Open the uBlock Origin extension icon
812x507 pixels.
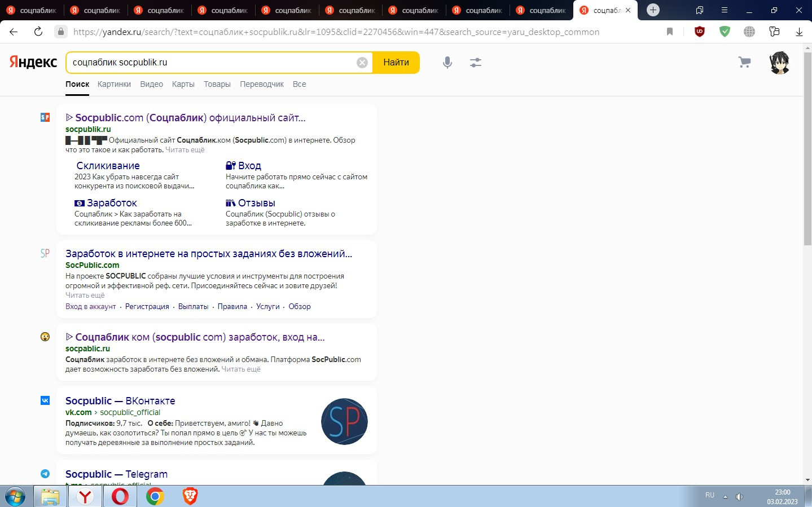point(700,32)
